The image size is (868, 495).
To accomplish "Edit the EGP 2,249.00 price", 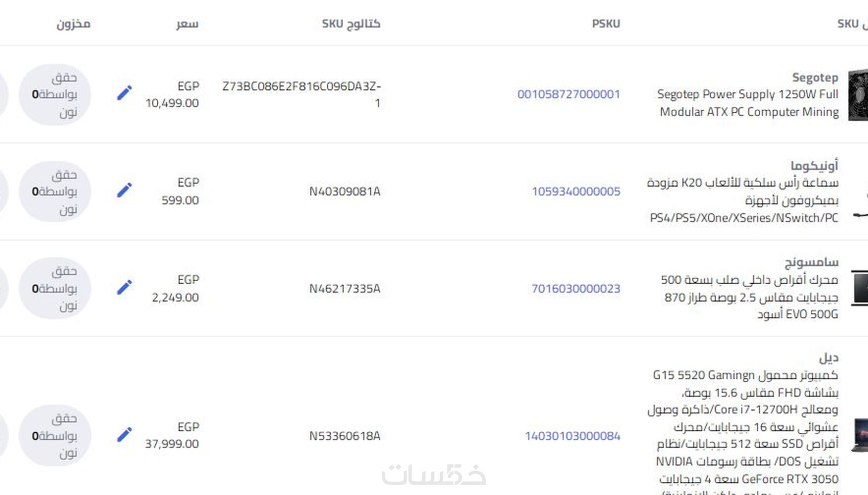I will (124, 287).
